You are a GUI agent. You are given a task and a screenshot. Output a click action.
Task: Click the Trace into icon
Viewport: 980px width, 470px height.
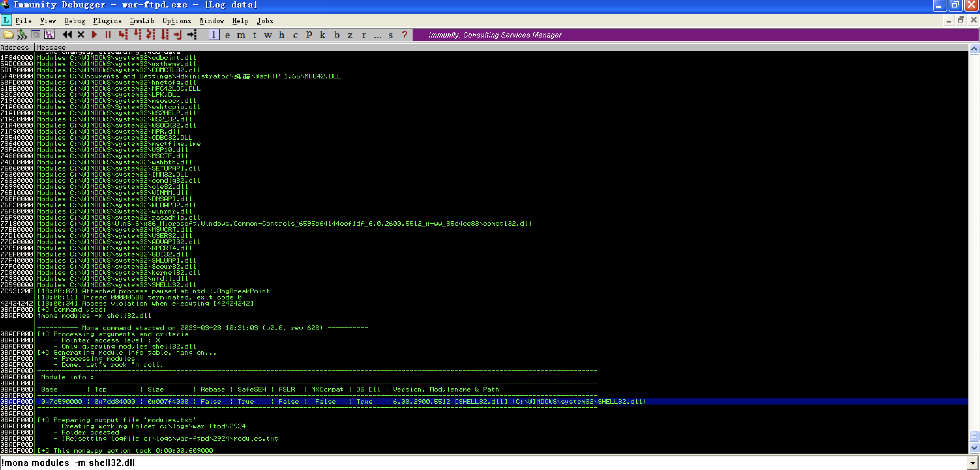click(151, 35)
